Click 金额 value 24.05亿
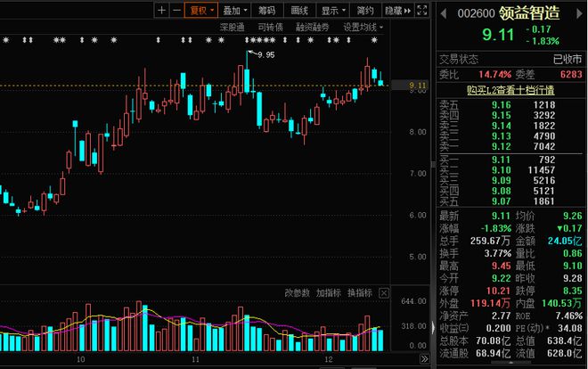Image resolution: width=588 pixels, height=369 pixels. (x=565, y=241)
